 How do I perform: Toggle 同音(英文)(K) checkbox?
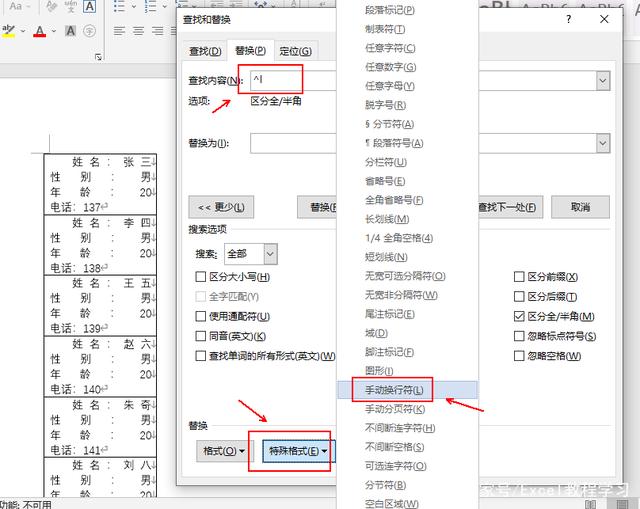point(200,336)
